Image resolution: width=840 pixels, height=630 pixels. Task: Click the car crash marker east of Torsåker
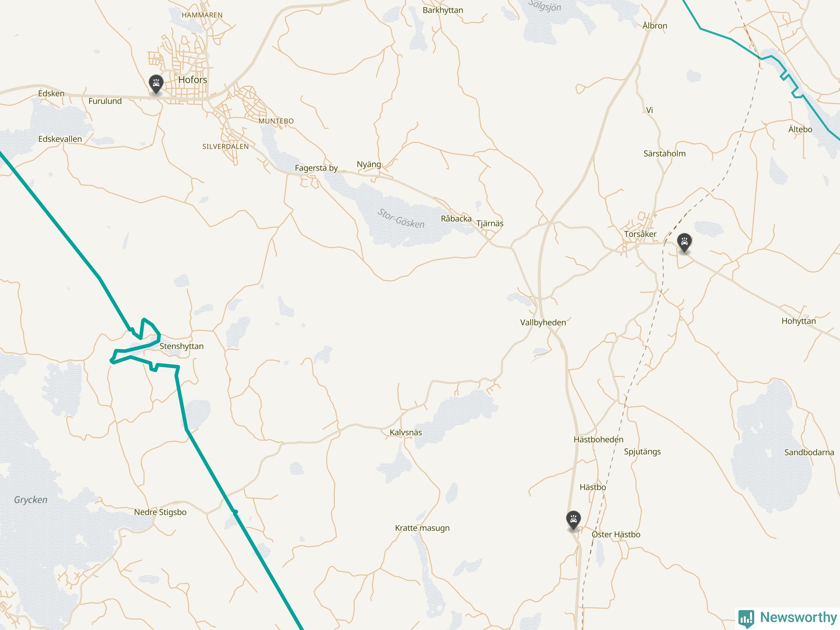point(684,243)
